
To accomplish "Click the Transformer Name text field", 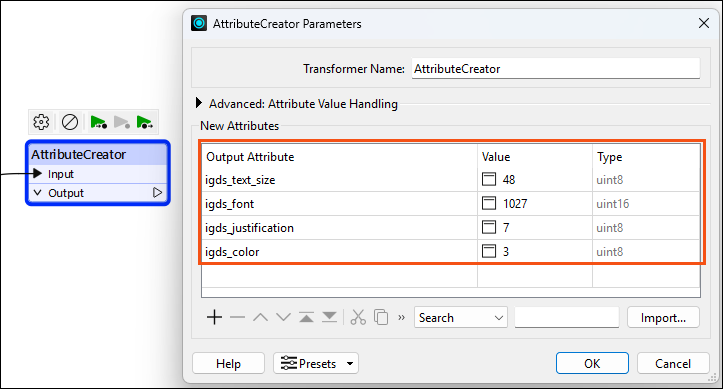I will point(556,69).
